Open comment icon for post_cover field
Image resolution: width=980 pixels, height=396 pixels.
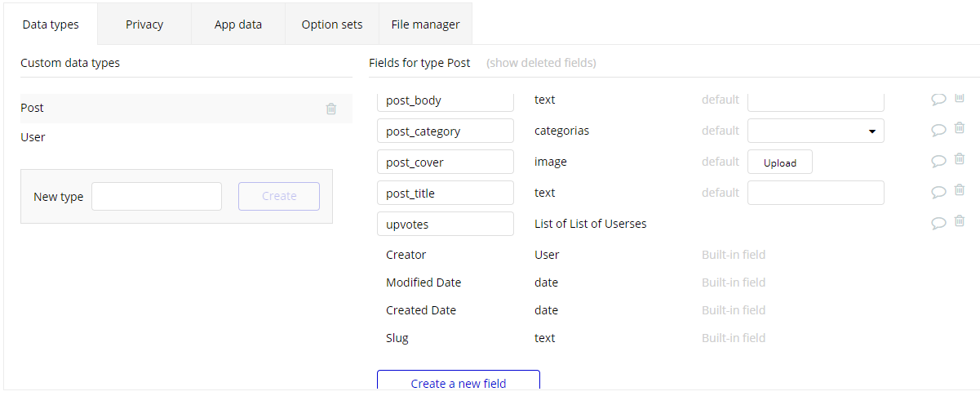pos(938,161)
